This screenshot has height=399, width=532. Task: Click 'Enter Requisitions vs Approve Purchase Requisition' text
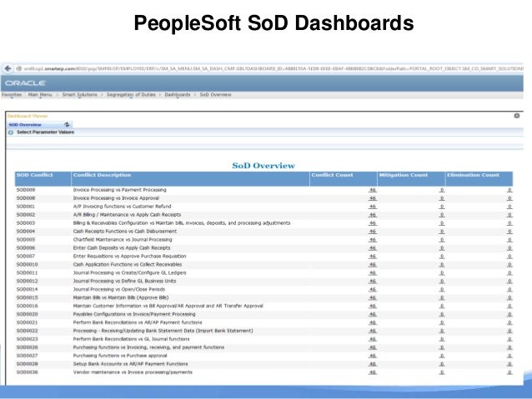pos(129,257)
